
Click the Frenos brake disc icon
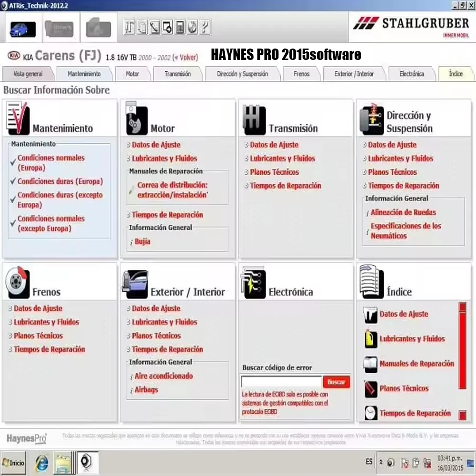point(18,283)
